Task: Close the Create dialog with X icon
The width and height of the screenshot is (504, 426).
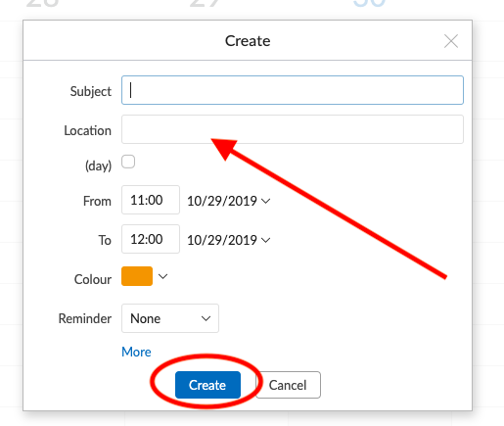Action: [451, 41]
